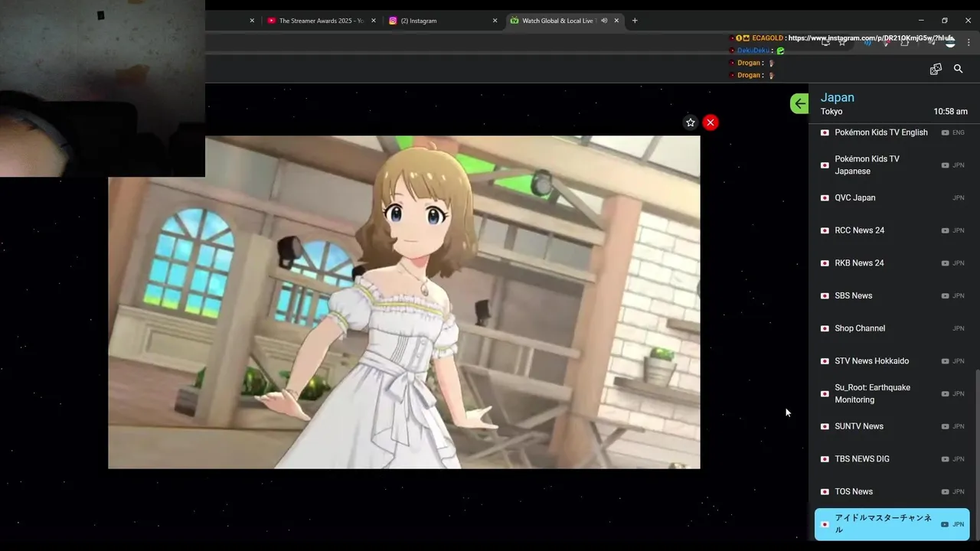Switch to the (2) Instagram tab
This screenshot has height=551, width=980.
[443, 21]
